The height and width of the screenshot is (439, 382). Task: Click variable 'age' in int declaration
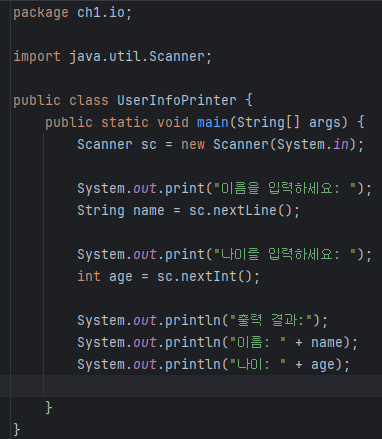pos(121,277)
